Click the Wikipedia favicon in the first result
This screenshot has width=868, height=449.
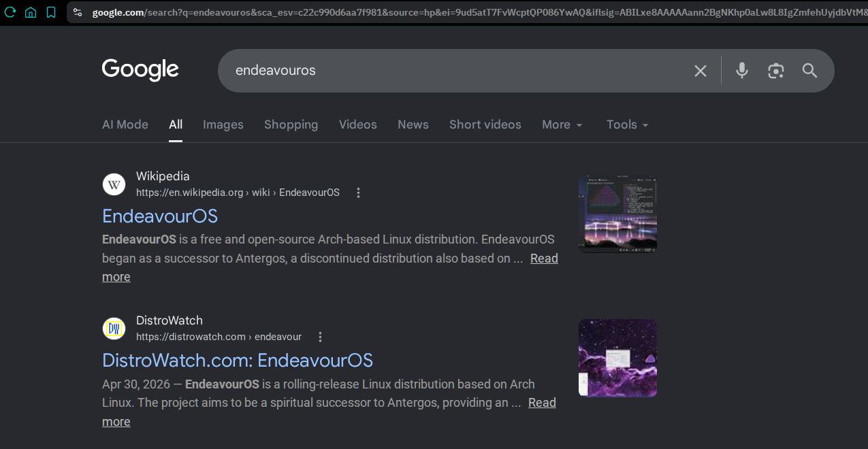pyautogui.click(x=114, y=184)
